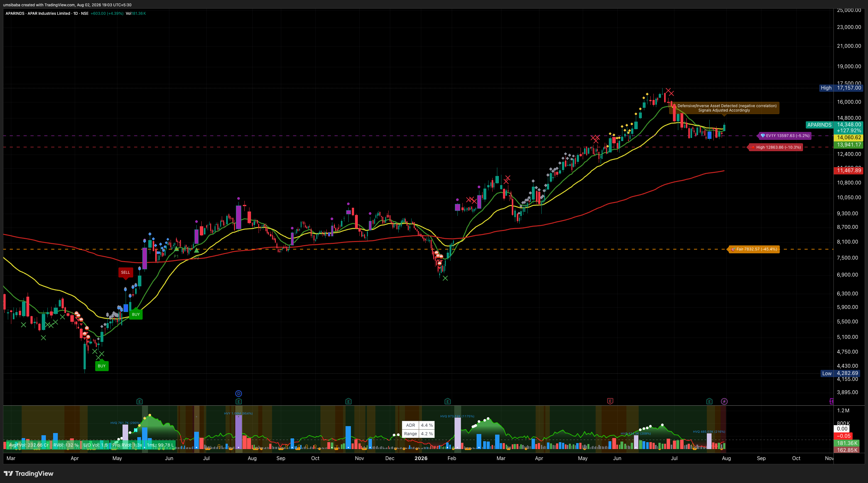The width and height of the screenshot is (868, 483).
Task: Click the RVol: 132 % stat
Action: pyautogui.click(x=66, y=445)
